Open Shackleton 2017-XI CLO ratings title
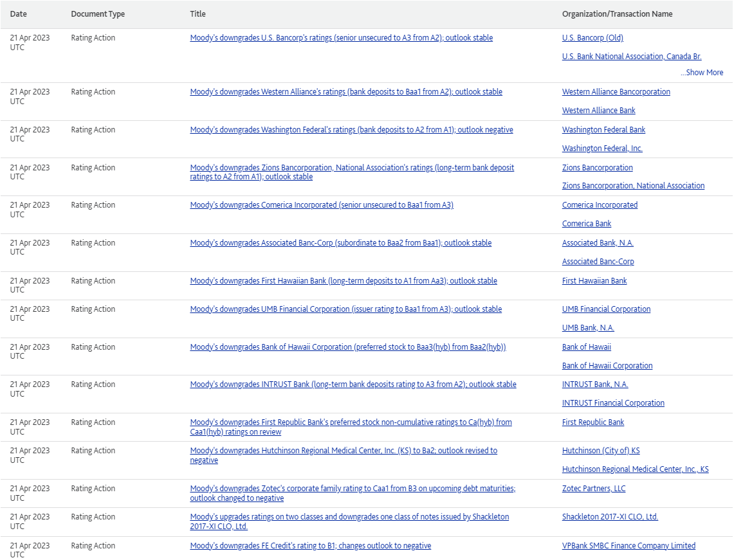The height and width of the screenshot is (560, 743). pyautogui.click(x=349, y=521)
